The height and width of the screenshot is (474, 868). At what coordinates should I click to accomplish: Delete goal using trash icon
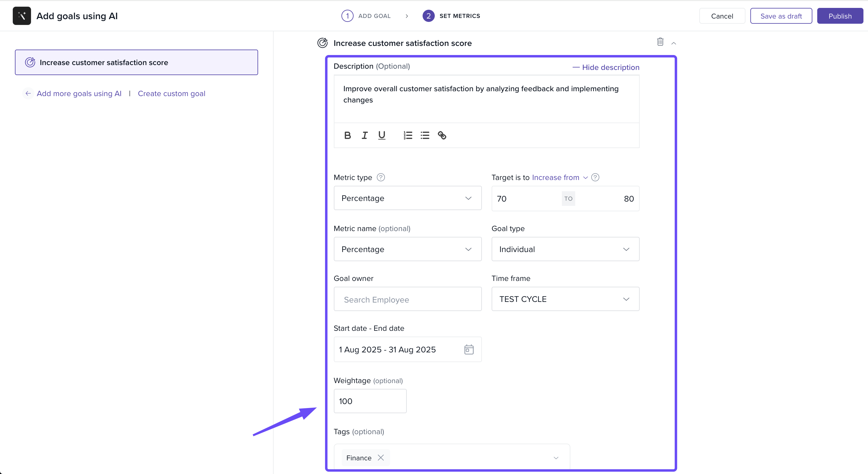[660, 42]
